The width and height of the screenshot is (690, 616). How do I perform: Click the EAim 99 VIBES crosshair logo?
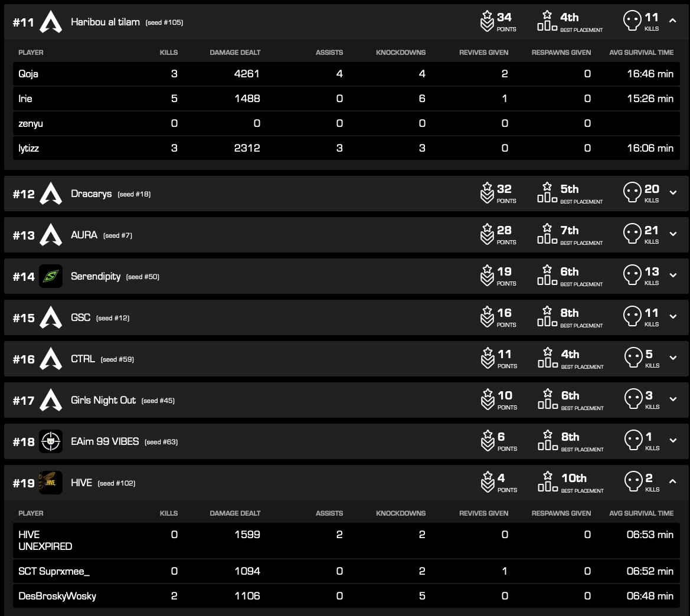coord(51,441)
